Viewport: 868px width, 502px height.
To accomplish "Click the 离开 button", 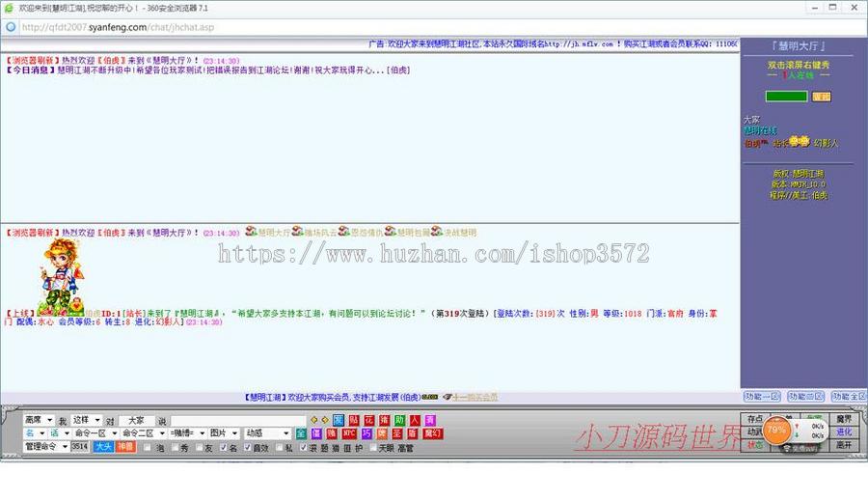I will [844, 444].
